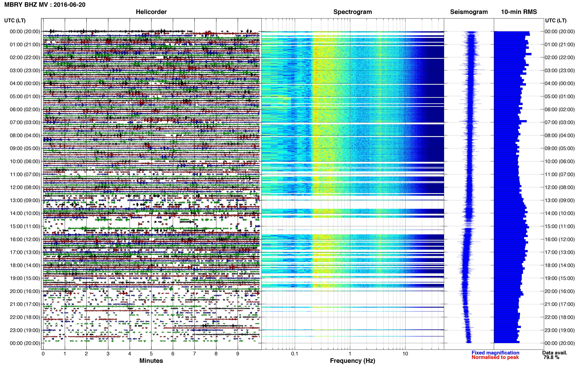
Task: Select the Helicorder panel heading
Action: point(151,12)
